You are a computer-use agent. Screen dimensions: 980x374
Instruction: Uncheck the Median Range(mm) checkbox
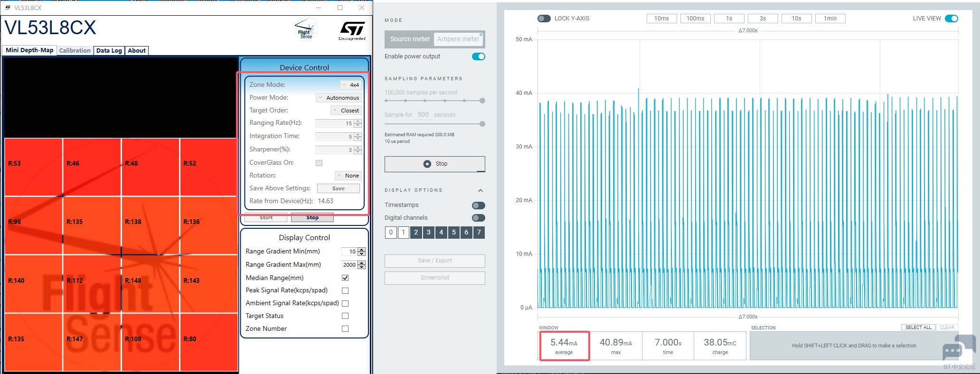coord(345,278)
